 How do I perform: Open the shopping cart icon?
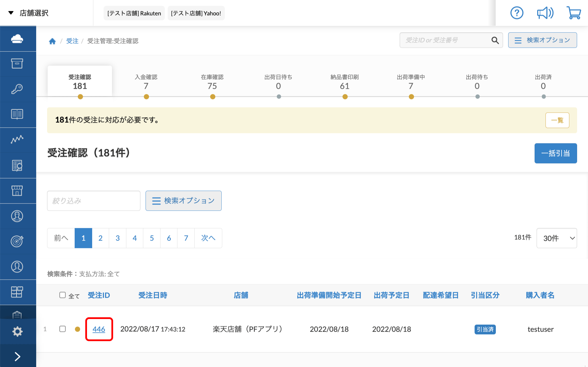(574, 13)
